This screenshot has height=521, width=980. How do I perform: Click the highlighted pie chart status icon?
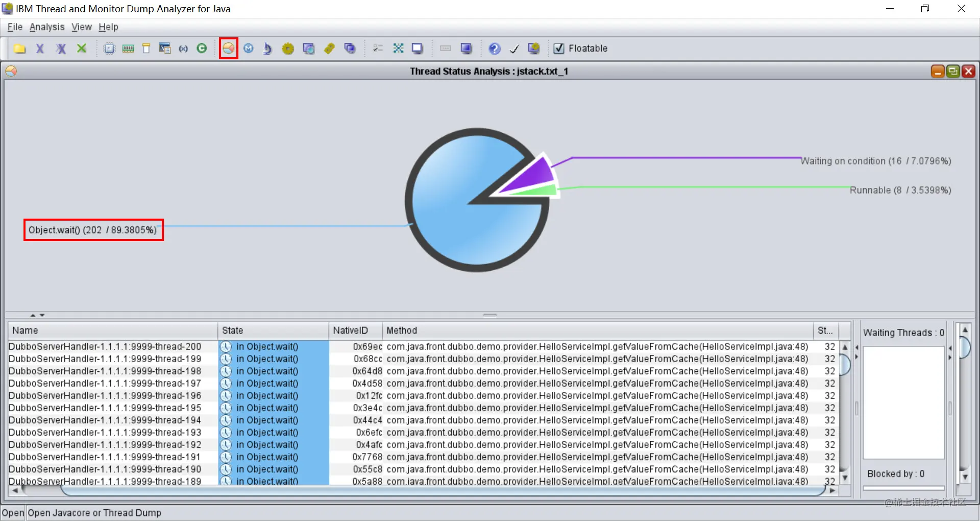[x=228, y=49]
